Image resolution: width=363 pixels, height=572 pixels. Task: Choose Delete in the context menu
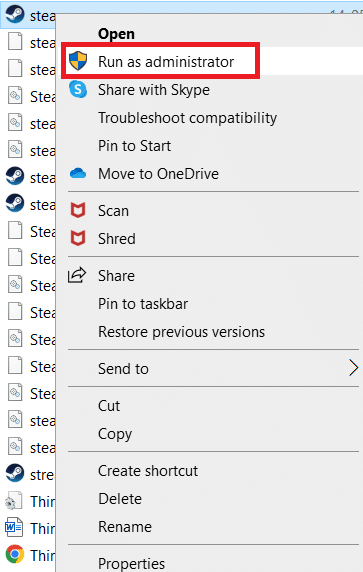120,499
